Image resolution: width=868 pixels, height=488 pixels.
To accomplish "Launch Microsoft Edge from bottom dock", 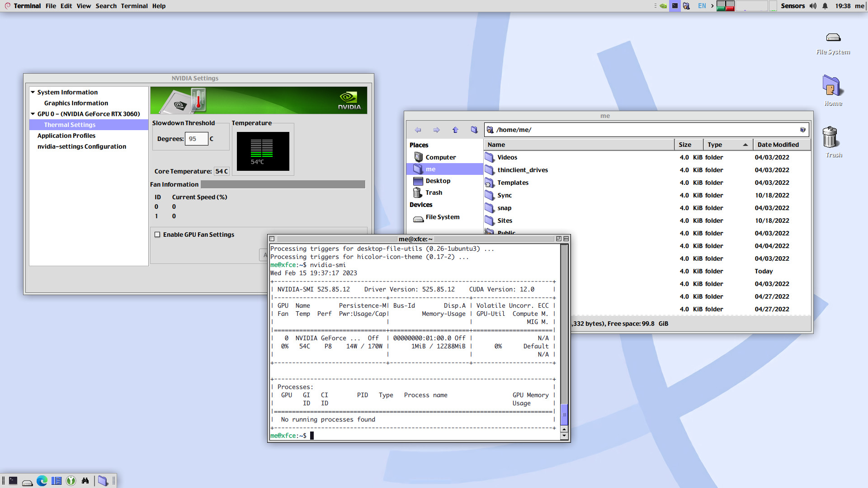I will (42, 481).
